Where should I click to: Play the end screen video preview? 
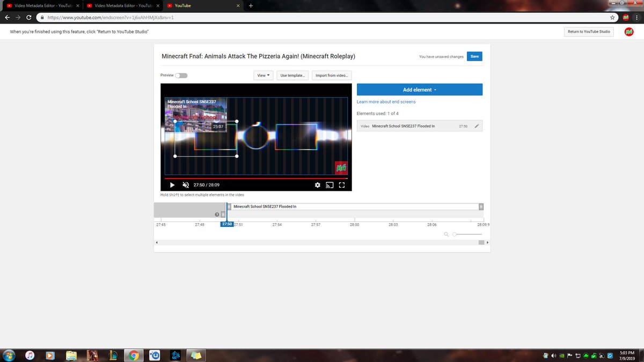coord(172,185)
